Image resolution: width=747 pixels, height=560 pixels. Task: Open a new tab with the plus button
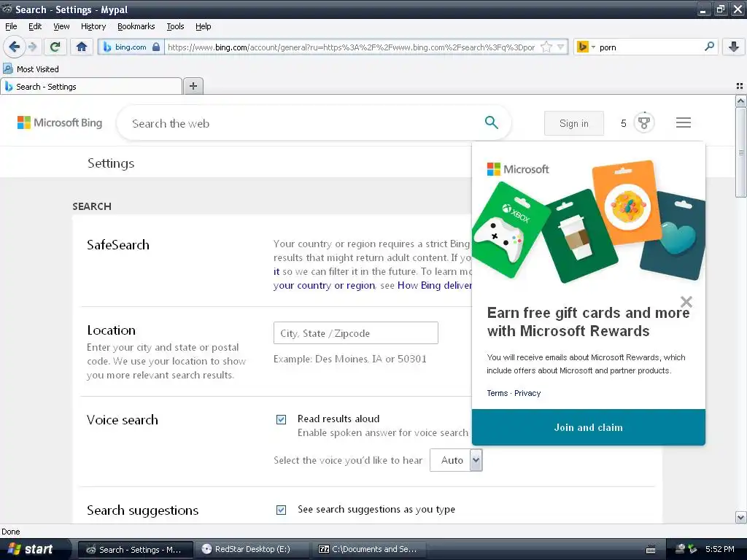(x=193, y=86)
